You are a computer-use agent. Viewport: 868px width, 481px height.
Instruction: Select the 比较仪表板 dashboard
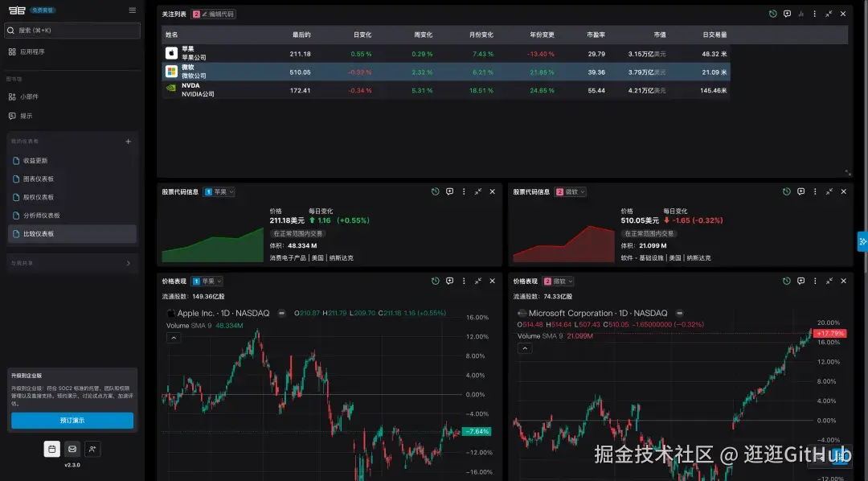(72, 234)
